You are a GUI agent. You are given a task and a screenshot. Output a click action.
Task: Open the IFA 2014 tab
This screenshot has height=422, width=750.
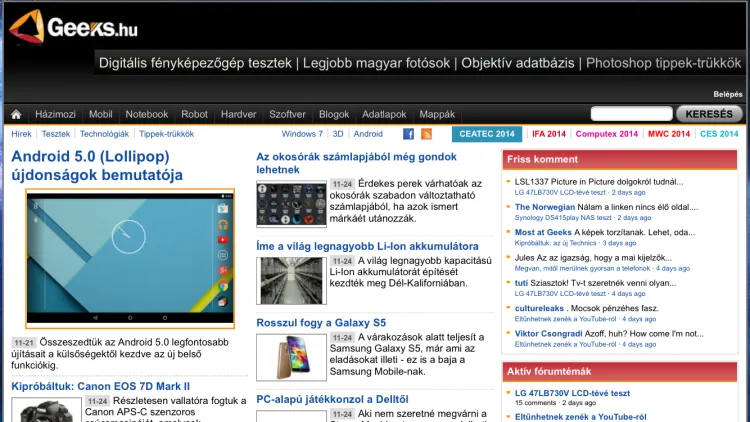(x=549, y=134)
